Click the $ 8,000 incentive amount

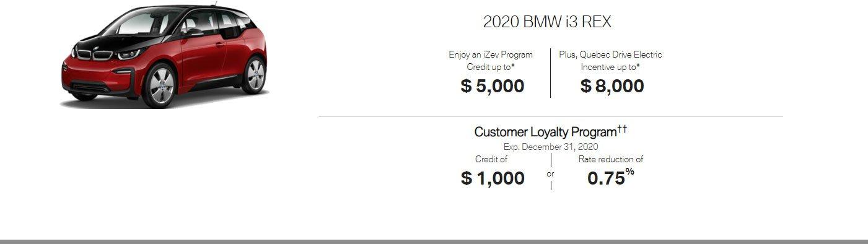[x=612, y=86]
